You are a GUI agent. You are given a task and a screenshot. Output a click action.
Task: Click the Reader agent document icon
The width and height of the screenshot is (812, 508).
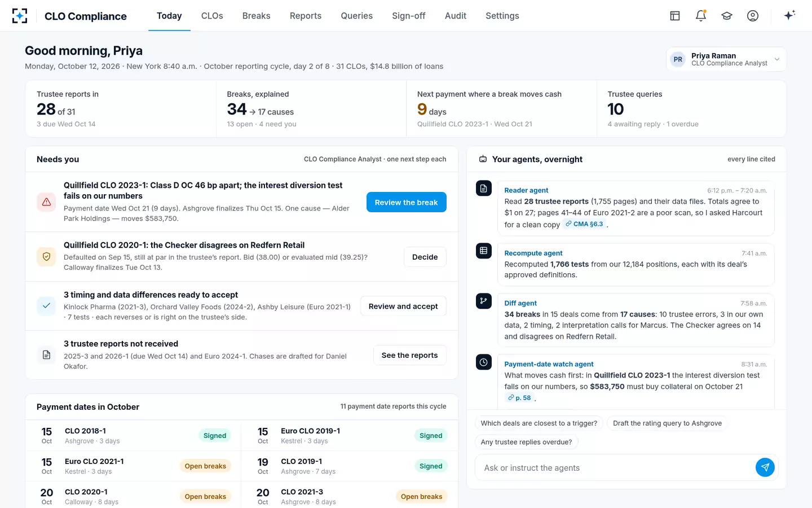(484, 189)
